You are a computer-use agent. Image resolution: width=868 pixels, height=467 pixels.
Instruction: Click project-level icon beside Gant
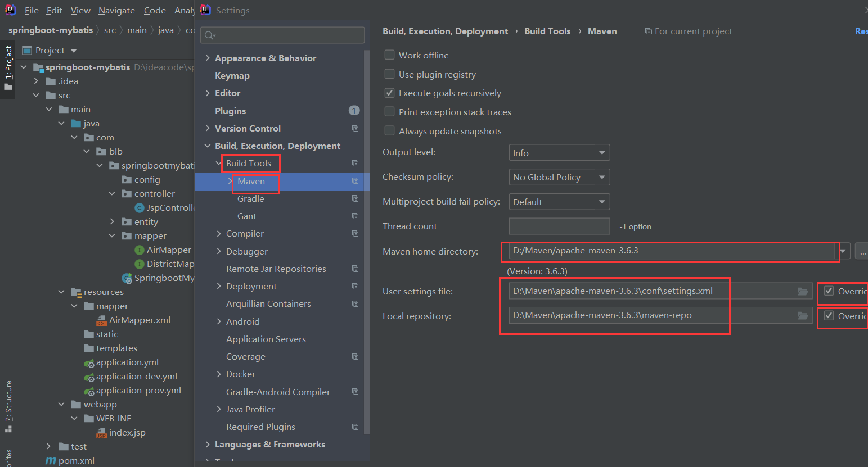[x=355, y=216]
